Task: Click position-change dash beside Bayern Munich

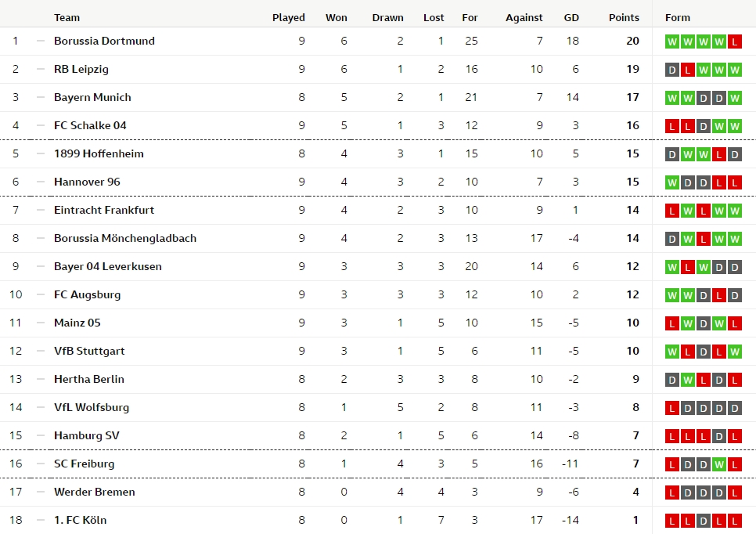Action: [41, 98]
